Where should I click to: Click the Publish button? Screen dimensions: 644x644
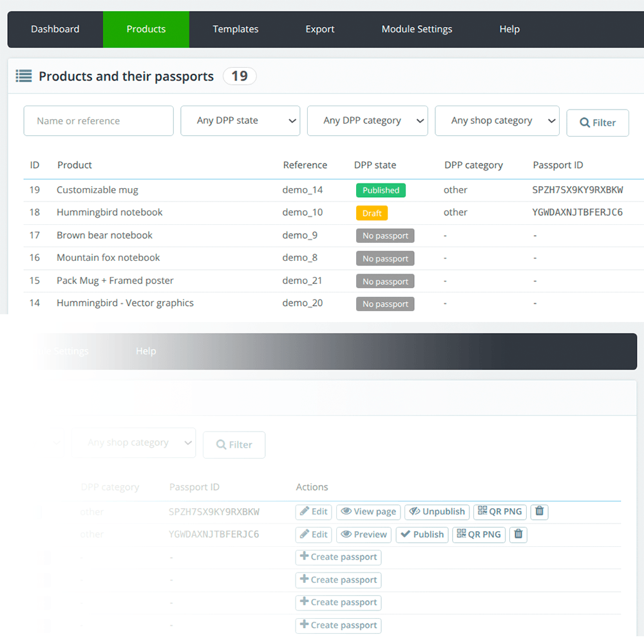click(x=422, y=535)
